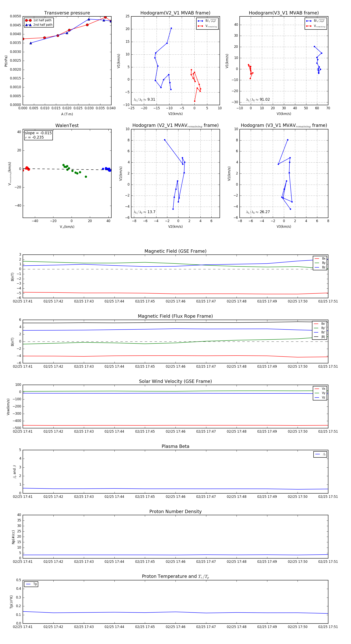The height and width of the screenshot is (644, 351).
Task: Click the "Solar Wind Velocity (GSE Frame)" title
Action: point(175,381)
